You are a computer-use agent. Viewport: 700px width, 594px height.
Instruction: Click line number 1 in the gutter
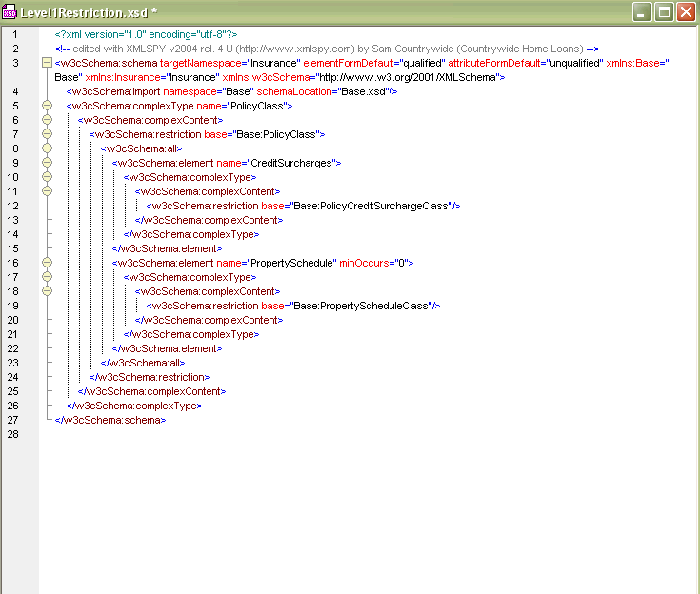tap(15, 34)
